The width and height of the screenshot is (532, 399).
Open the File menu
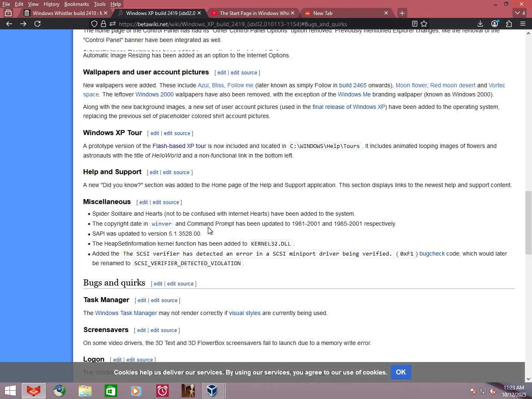(6, 4)
